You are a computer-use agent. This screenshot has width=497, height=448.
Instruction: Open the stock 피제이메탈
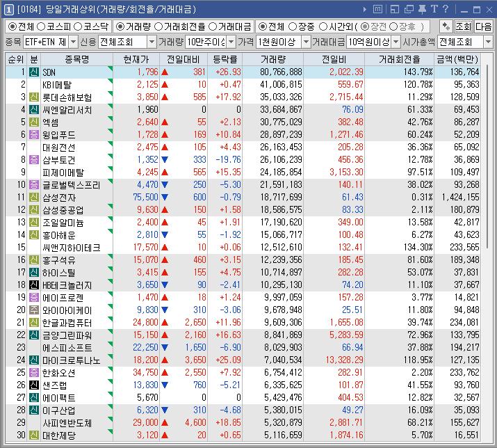click(x=63, y=173)
